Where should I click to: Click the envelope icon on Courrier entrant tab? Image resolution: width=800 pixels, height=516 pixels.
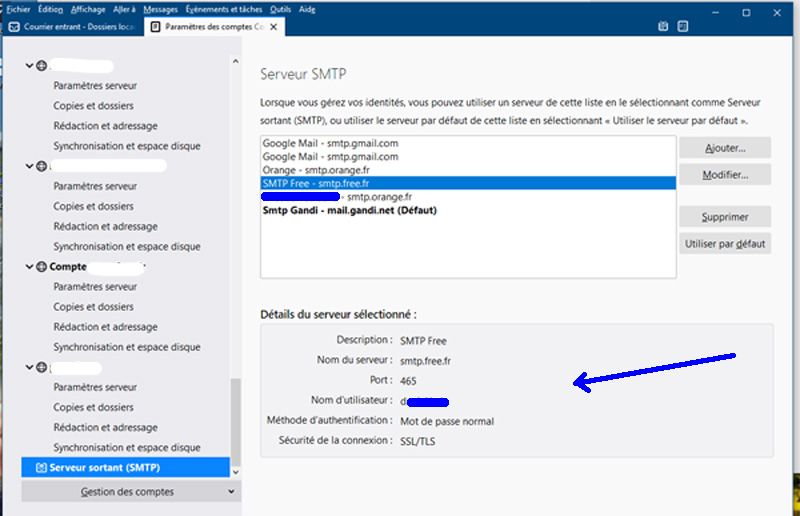tap(13, 27)
